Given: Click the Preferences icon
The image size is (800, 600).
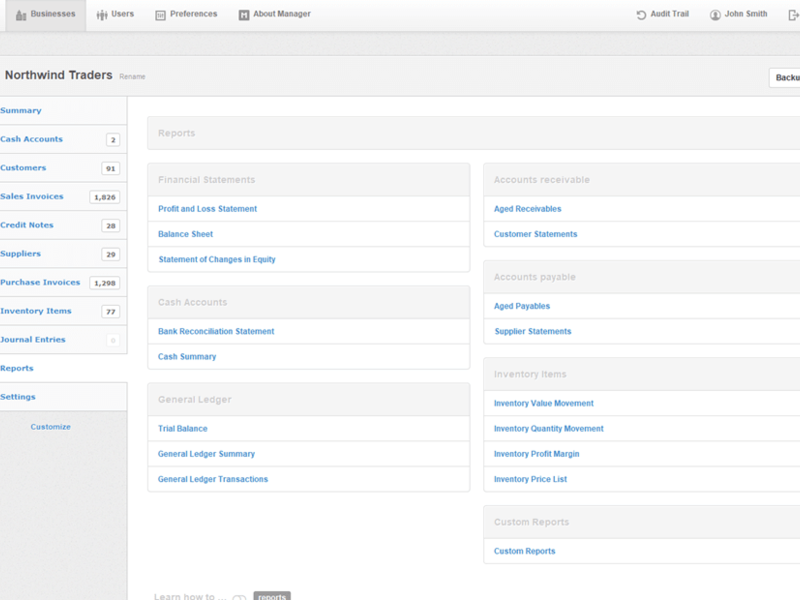Looking at the screenshot, I should click(x=163, y=13).
